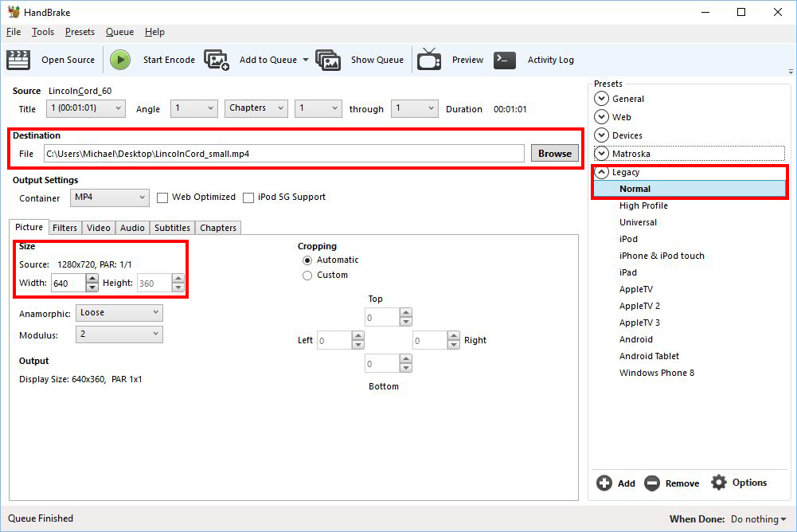The image size is (797, 532).
Task: Click the Preview television icon
Action: (x=429, y=59)
